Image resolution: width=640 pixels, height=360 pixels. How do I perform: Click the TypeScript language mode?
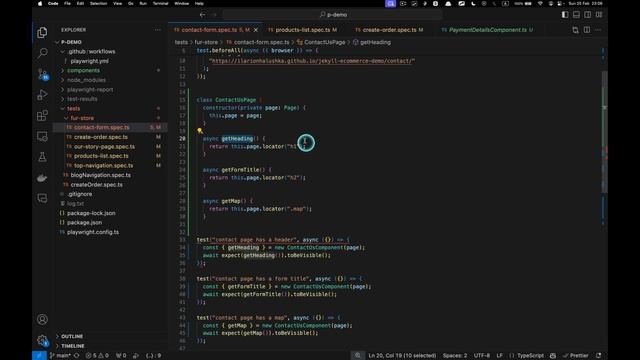[530, 356]
